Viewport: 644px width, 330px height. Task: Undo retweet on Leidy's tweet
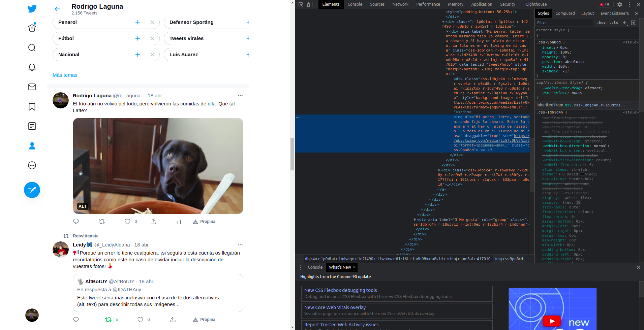pos(108,320)
